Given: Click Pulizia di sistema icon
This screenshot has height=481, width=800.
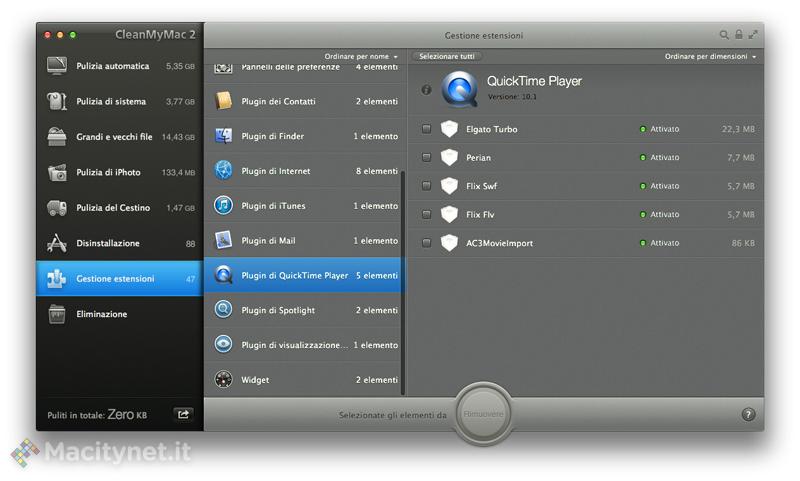Looking at the screenshot, I should (57, 101).
